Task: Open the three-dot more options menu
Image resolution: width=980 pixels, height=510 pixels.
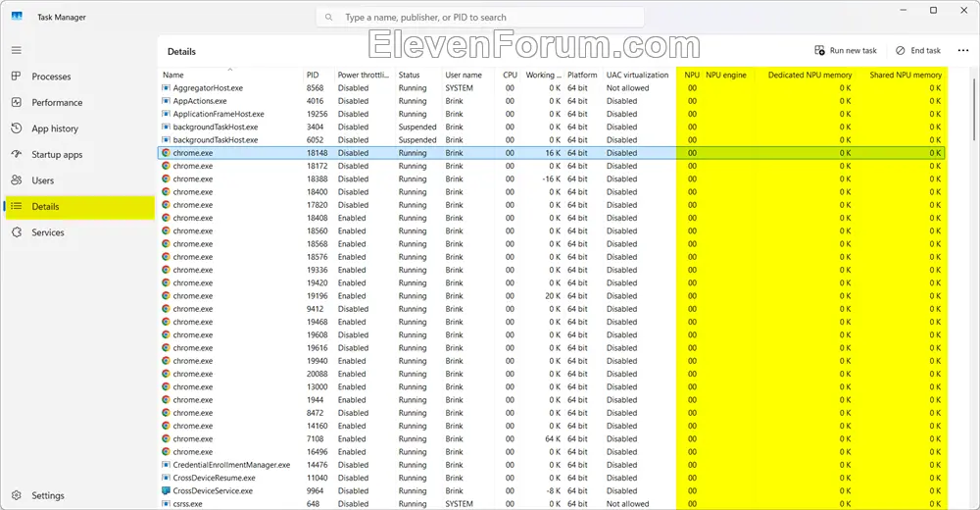Action: 963,51
